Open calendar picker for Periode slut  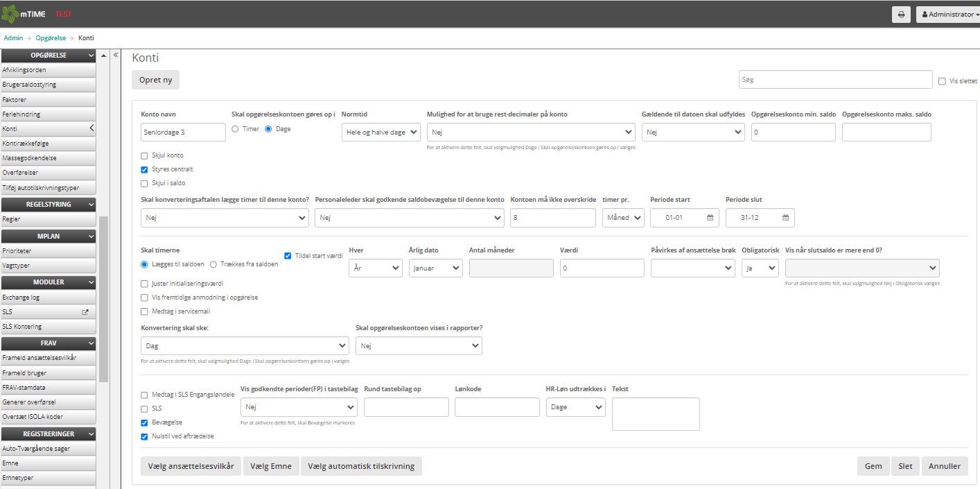coord(785,218)
